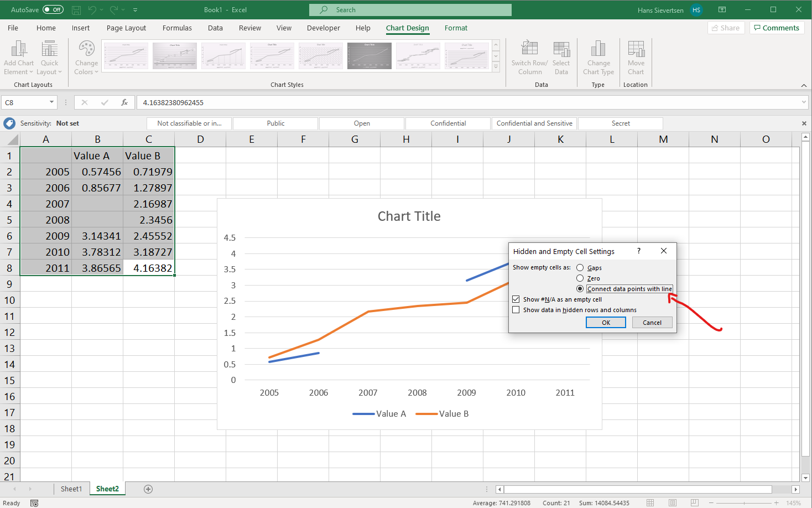Click the zoom in plus button
Screen dimensions: 812x508
[776, 503]
